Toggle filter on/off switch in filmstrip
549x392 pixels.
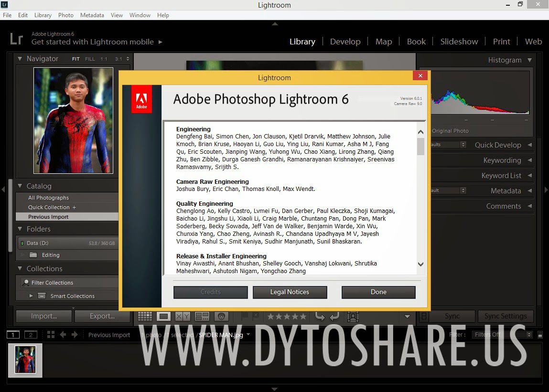click(540, 335)
